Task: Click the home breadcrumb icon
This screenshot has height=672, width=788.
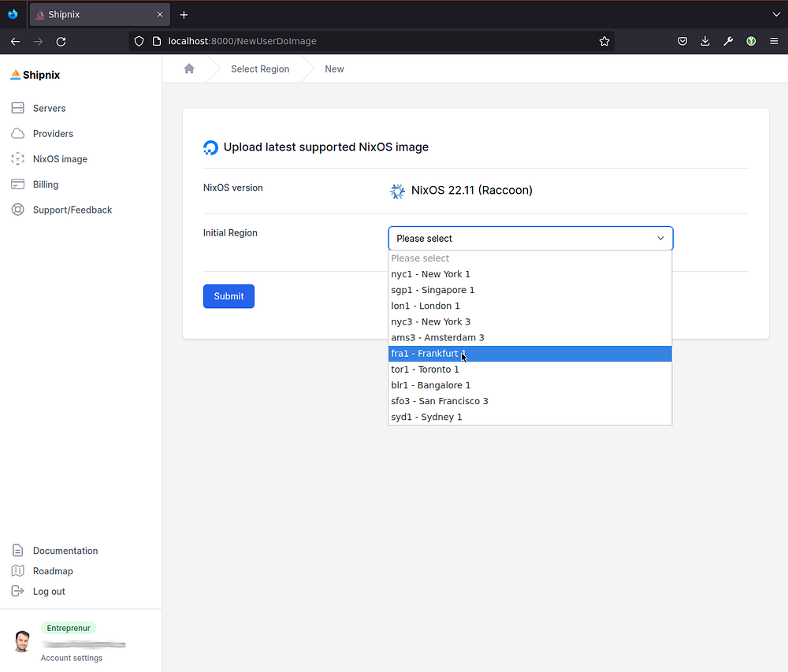Action: click(x=189, y=69)
